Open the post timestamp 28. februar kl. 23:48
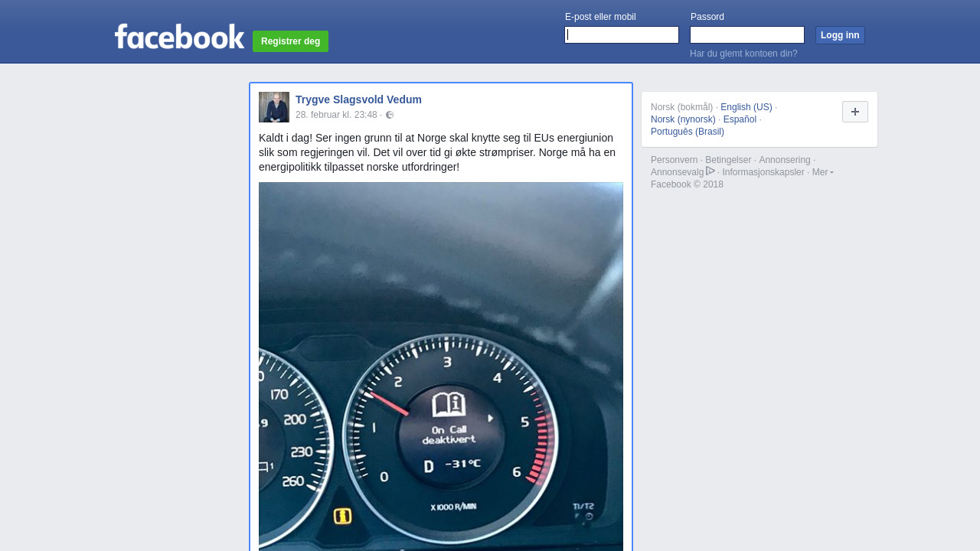The height and width of the screenshot is (551, 980). (336, 115)
